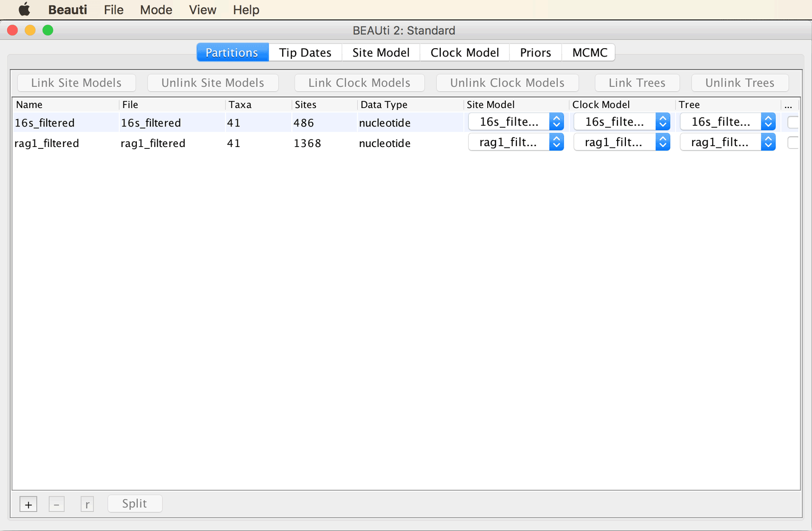The image size is (812, 531).
Task: Open the Beauti application menu
Action: [x=68, y=10]
